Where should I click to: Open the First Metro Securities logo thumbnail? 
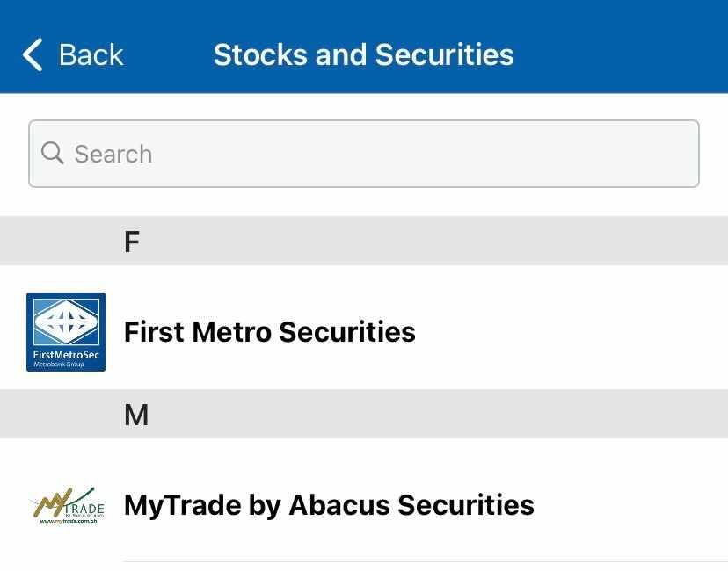tap(66, 332)
